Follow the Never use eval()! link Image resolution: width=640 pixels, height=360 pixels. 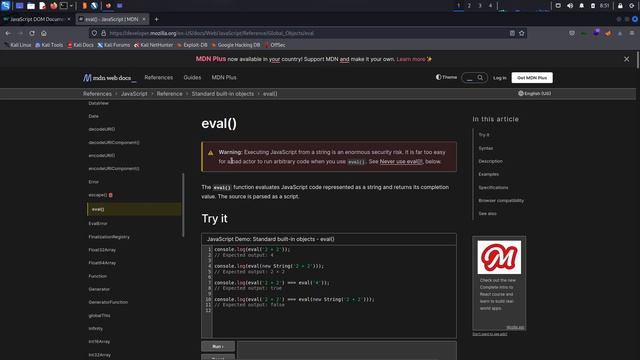[x=401, y=162]
